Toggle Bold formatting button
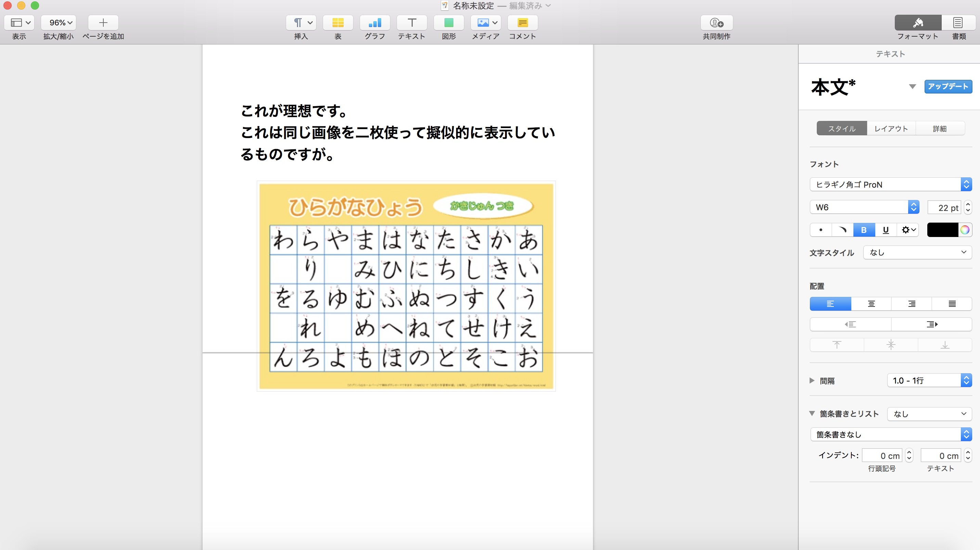 pos(864,230)
